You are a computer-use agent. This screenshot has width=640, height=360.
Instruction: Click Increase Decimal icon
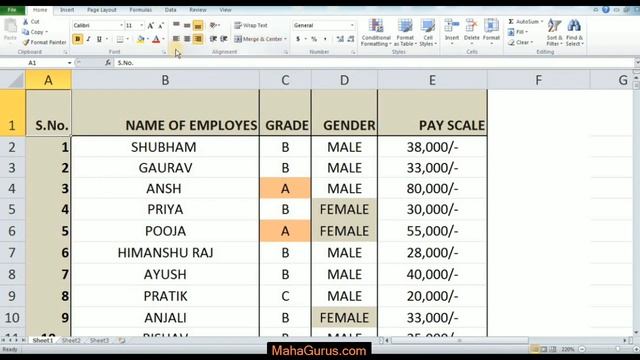[x=340, y=39]
